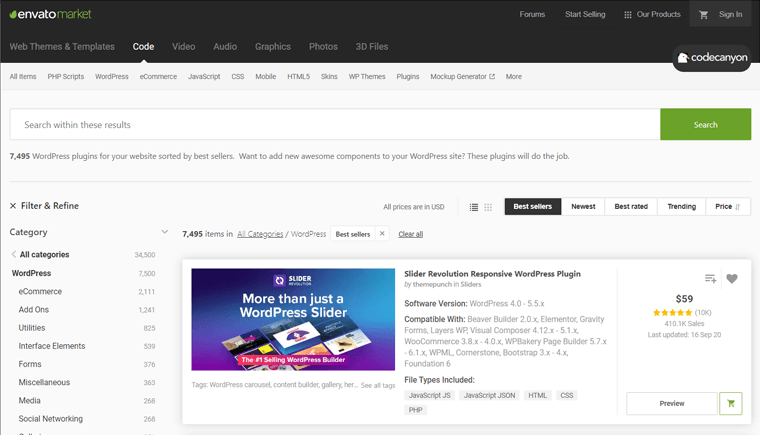The image size is (760, 435).
Task: Add Slider Revolution to cart
Action: click(x=730, y=403)
